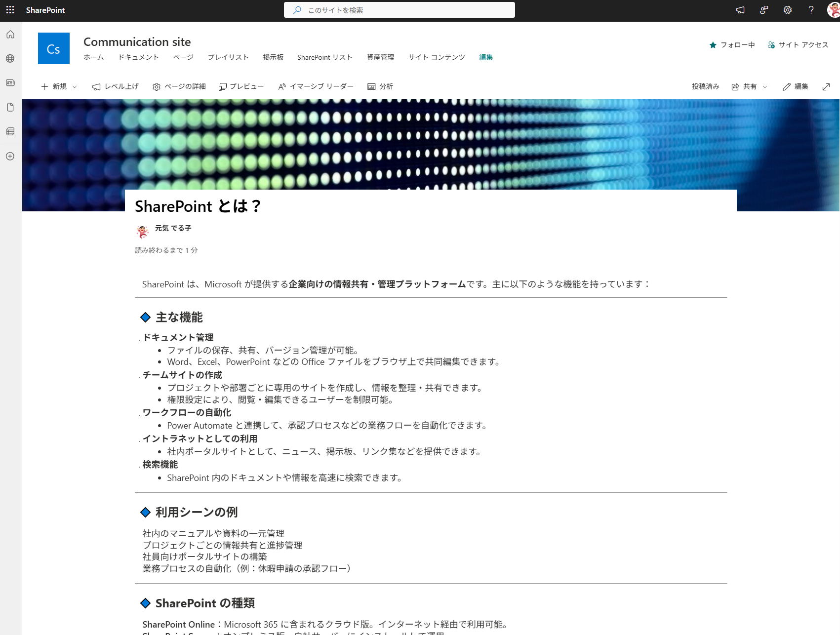Select プレイリスト navigation item
Screen dimensions: 840x635
coord(228,57)
